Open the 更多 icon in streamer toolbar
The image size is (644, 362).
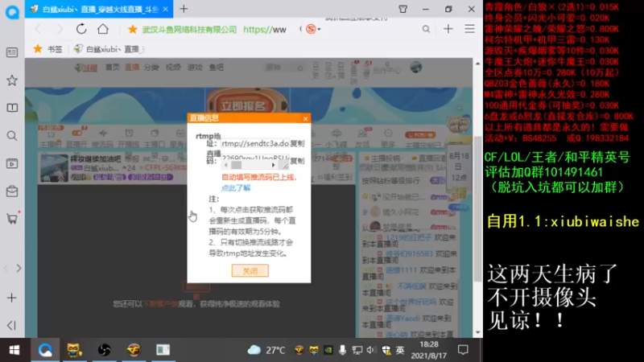click(388, 138)
